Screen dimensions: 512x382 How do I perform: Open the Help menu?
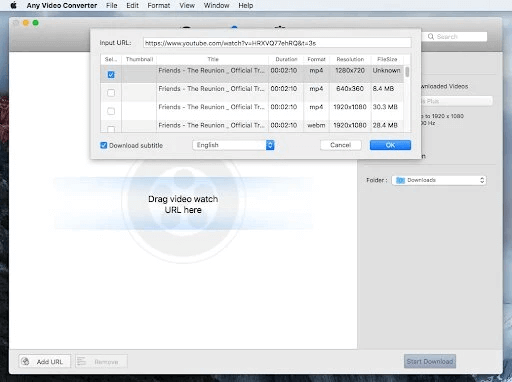coord(246,6)
